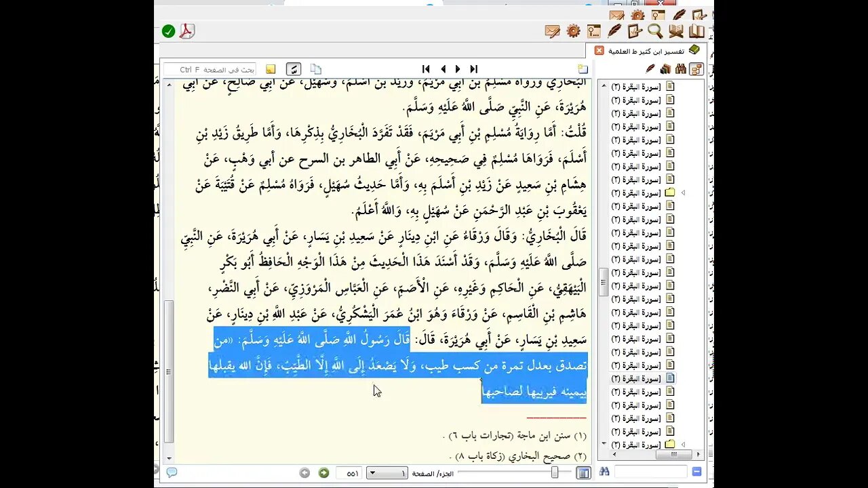Open the search-in-window icon in main toolbar

point(594,31)
